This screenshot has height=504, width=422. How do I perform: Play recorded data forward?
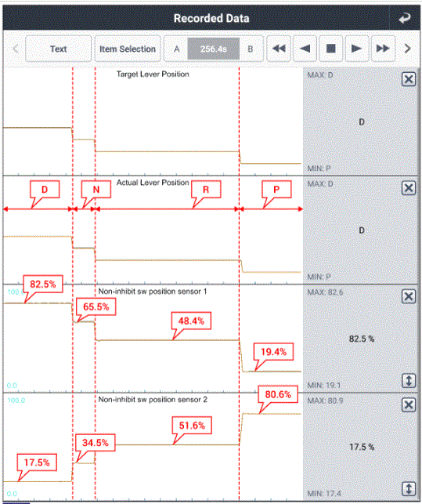[357, 49]
